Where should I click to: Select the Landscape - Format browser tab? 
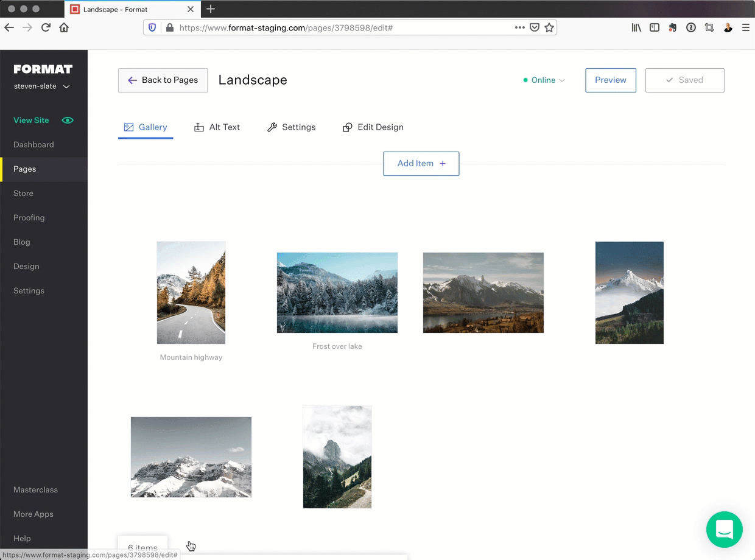(132, 9)
